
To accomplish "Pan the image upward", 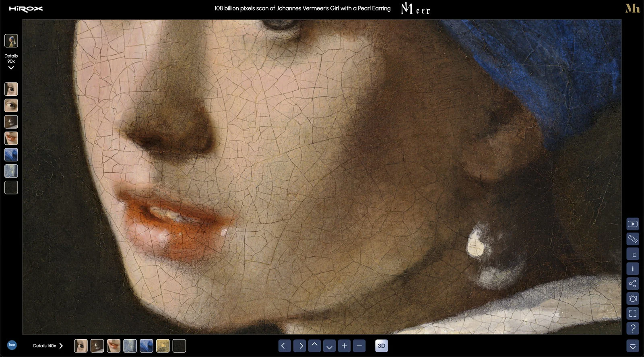I will pyautogui.click(x=314, y=346).
